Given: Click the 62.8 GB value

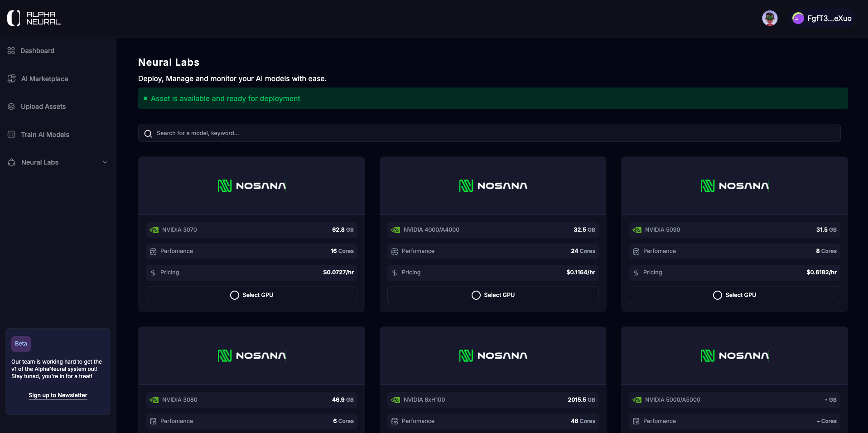Looking at the screenshot, I should tap(343, 230).
